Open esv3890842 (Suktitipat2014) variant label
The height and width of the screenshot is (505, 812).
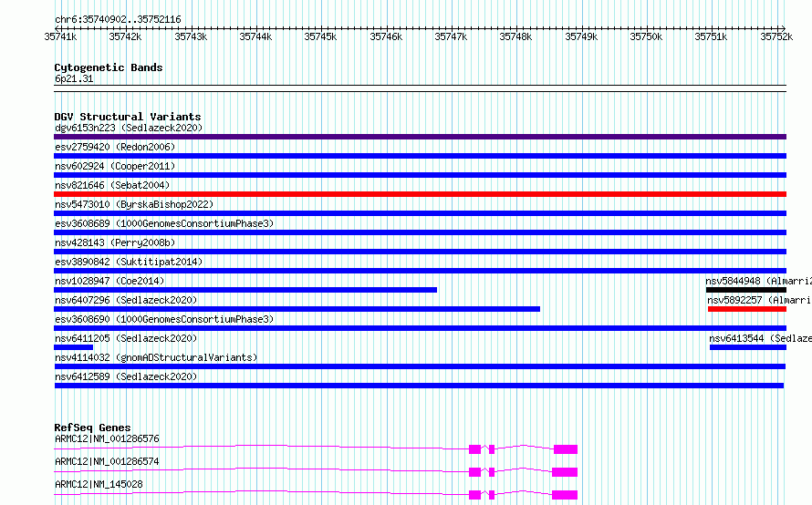click(129, 262)
